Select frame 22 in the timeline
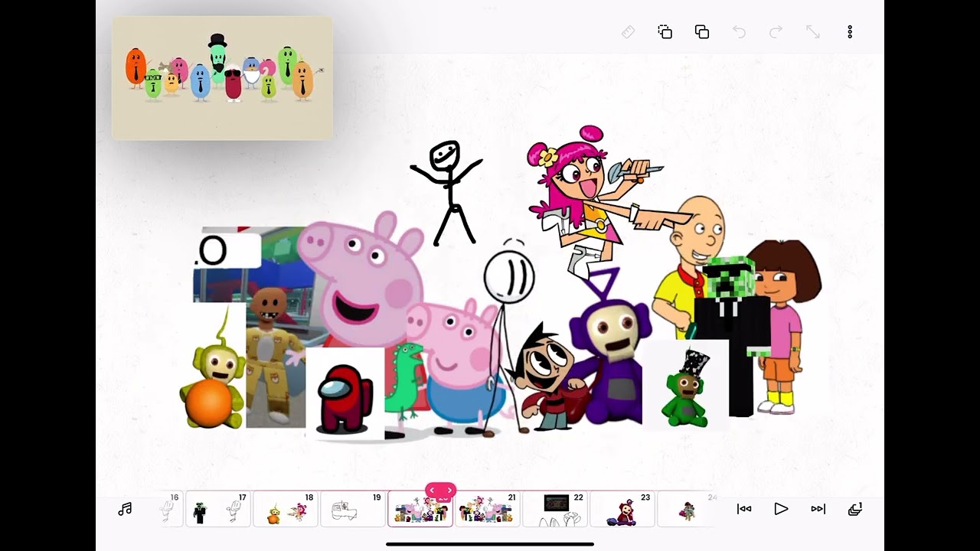Image resolution: width=980 pixels, height=551 pixels. click(554, 509)
